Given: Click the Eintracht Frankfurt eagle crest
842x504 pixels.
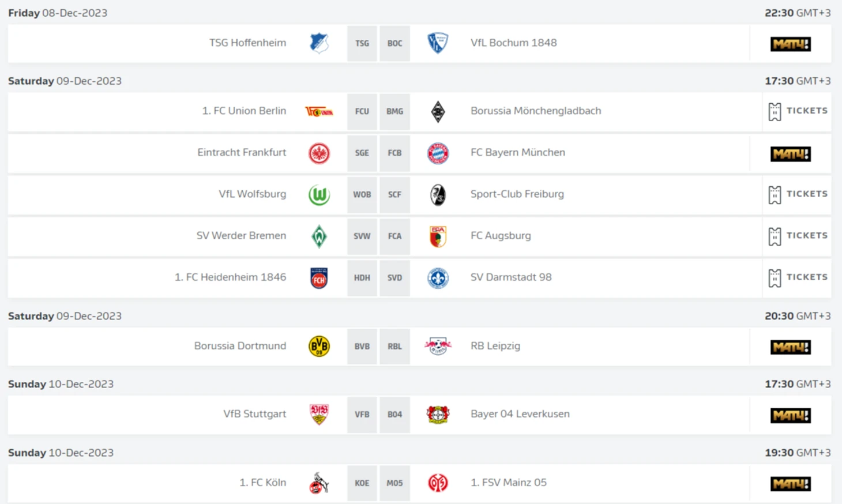Looking at the screenshot, I should coord(319,153).
